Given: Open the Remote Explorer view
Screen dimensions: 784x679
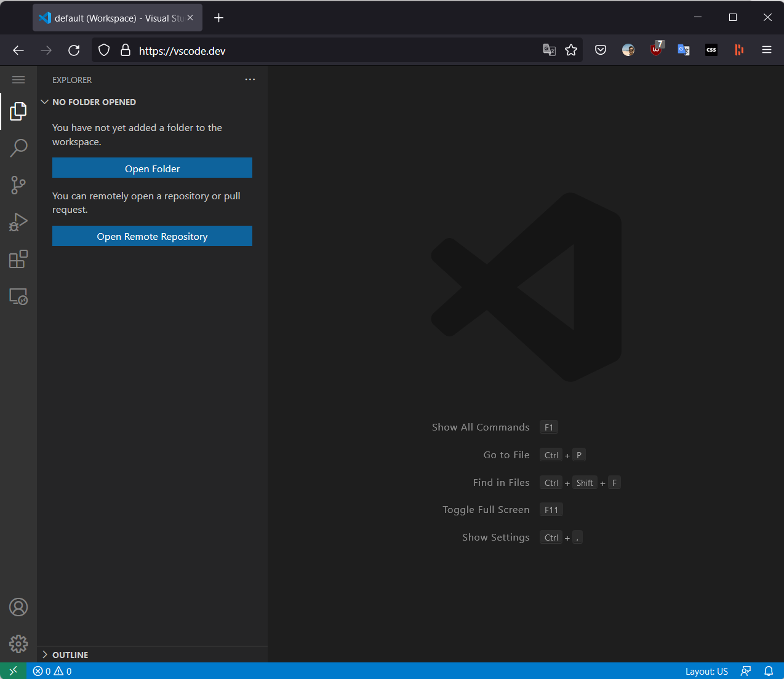Looking at the screenshot, I should tap(18, 296).
